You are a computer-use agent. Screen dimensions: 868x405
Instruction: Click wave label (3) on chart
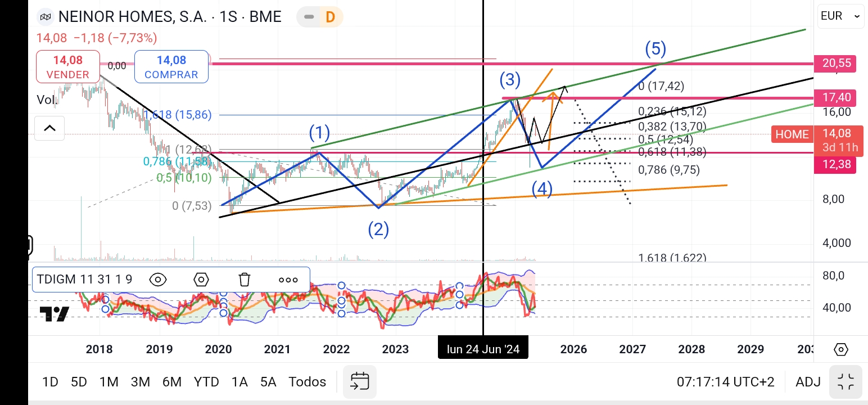[510, 80]
